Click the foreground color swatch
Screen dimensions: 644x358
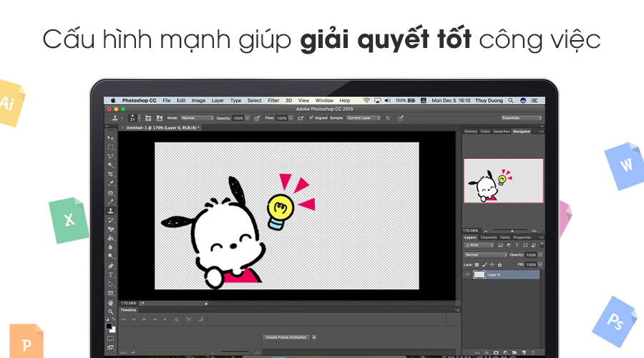pyautogui.click(x=109, y=326)
